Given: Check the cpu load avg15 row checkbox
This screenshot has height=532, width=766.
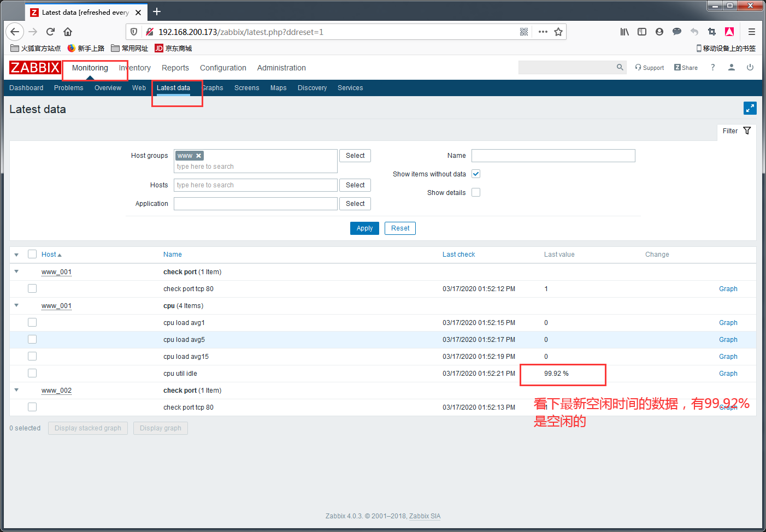Looking at the screenshot, I should coord(32,356).
